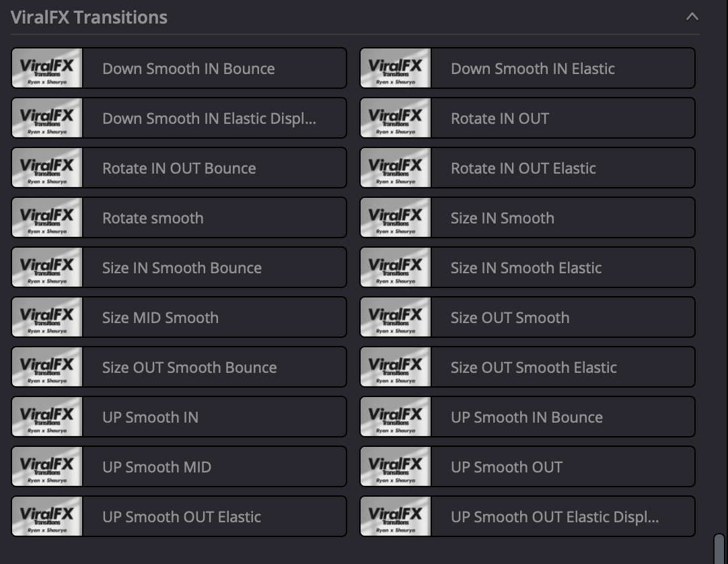
Task: Choose the Rotate IN OUT Bounce transition
Action: (179, 168)
